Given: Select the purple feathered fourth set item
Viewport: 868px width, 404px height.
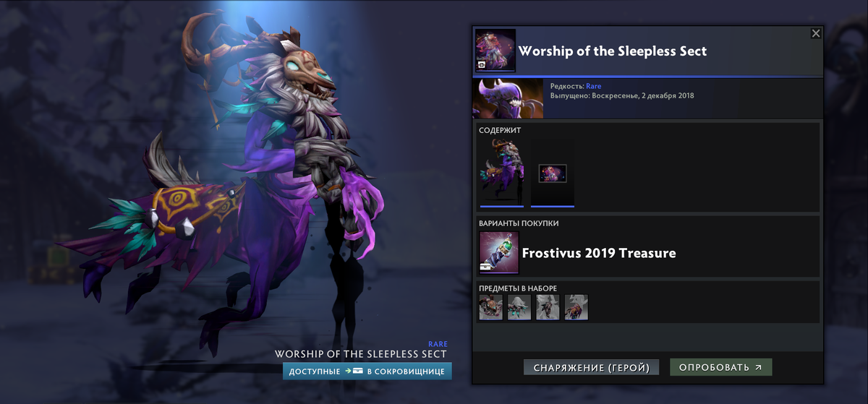Looking at the screenshot, I should point(576,307).
